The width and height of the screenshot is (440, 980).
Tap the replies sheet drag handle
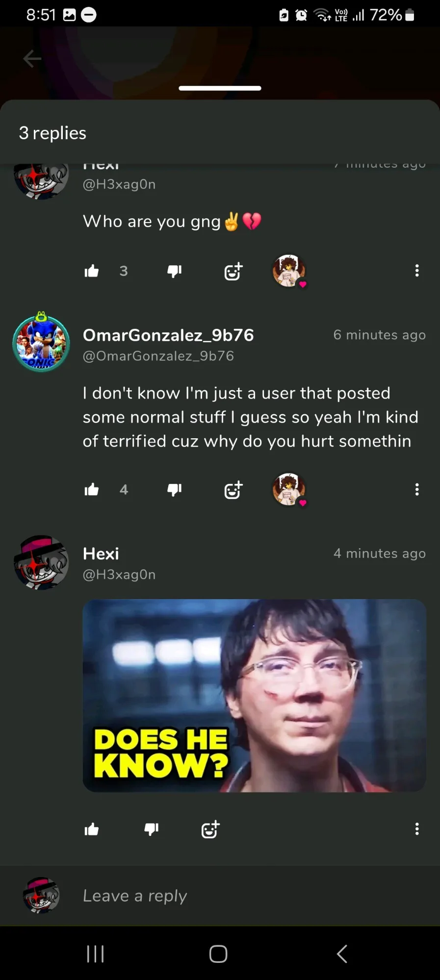tap(220, 88)
